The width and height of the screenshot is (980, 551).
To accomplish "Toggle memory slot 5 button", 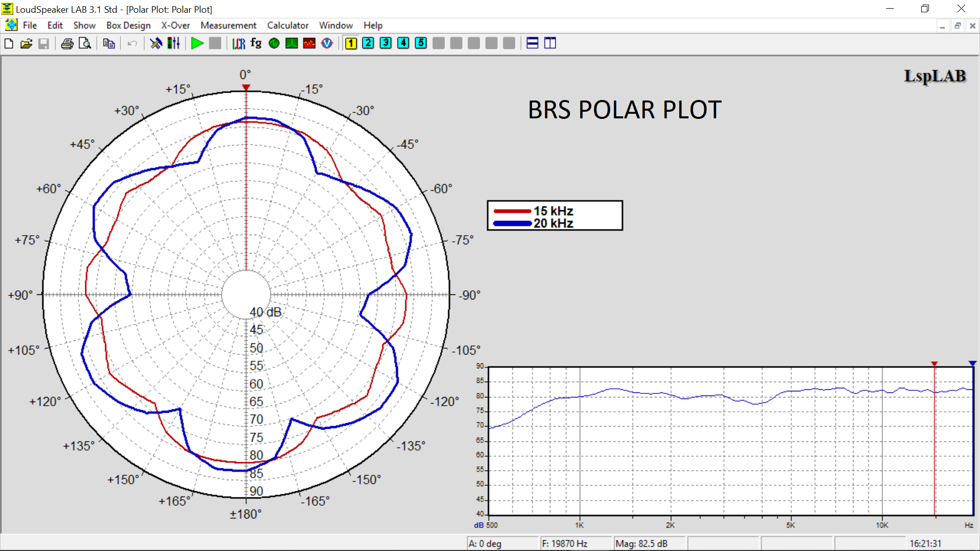I will point(421,43).
